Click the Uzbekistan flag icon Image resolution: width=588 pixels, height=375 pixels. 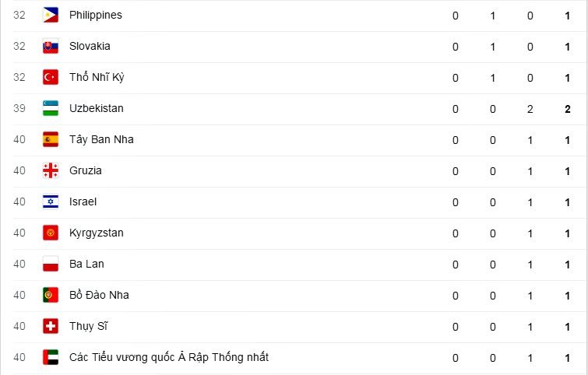pos(51,108)
